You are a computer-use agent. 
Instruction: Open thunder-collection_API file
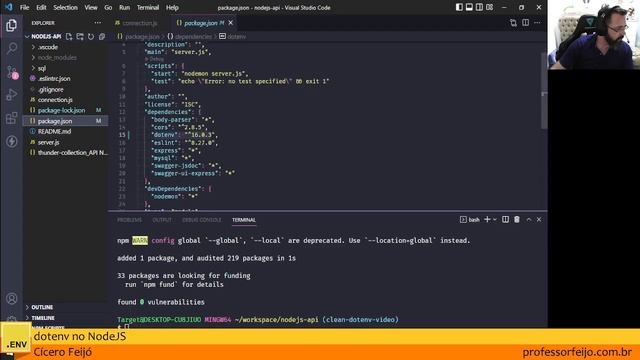point(72,153)
